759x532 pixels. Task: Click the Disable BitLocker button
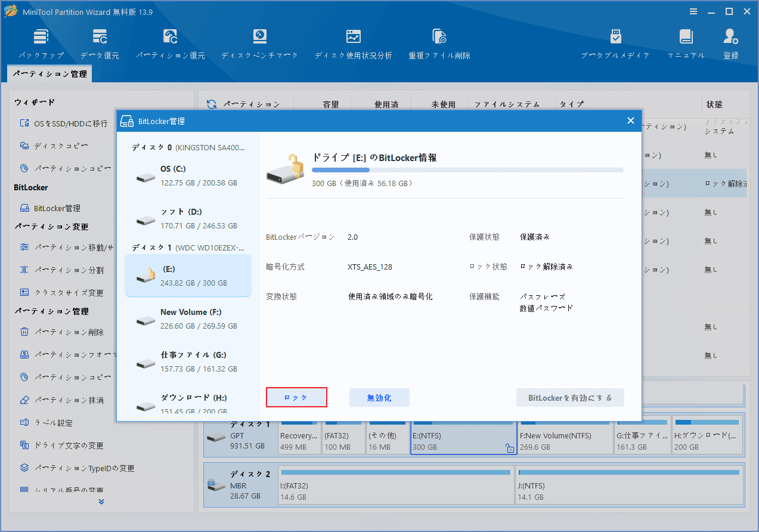pos(379,398)
